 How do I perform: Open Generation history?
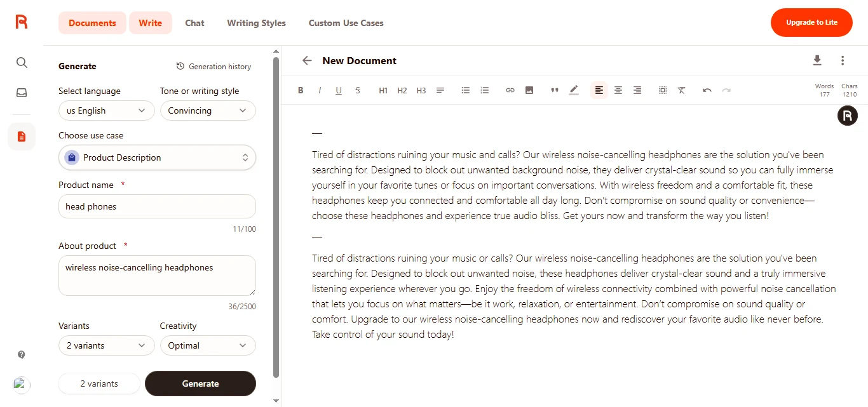coord(214,66)
